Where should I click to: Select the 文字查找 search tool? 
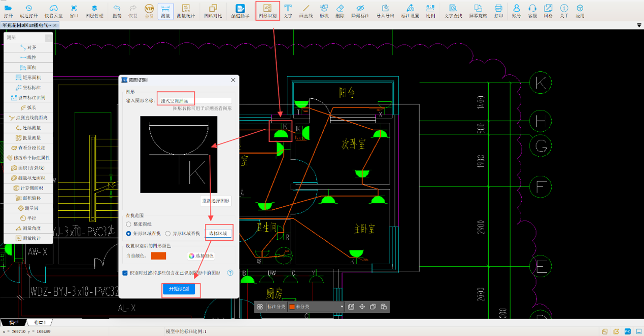coord(453,10)
